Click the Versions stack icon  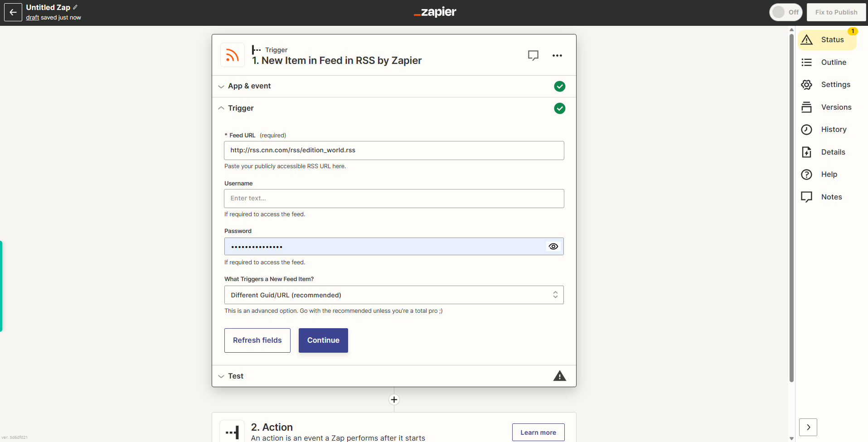tap(807, 107)
